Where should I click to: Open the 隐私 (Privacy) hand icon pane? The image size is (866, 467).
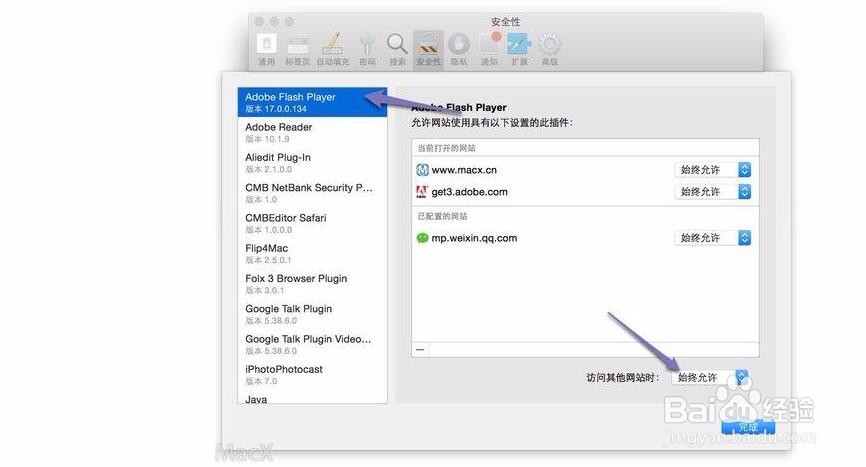(x=458, y=49)
